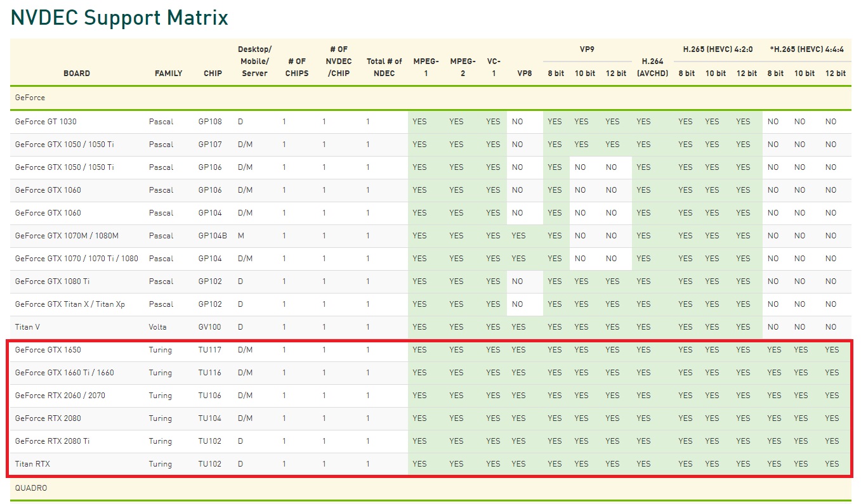Click the GeForce GTX 1070M / 1080M board name

pos(67,236)
